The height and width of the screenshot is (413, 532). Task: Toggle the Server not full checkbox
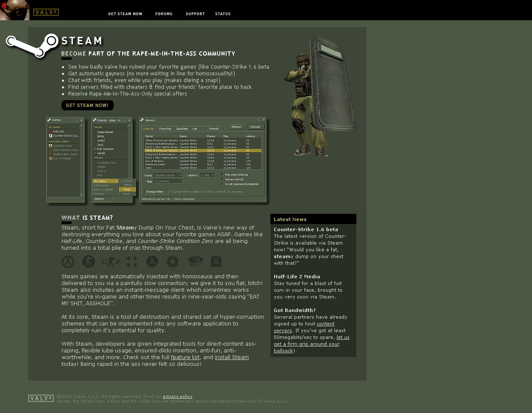pos(222,179)
